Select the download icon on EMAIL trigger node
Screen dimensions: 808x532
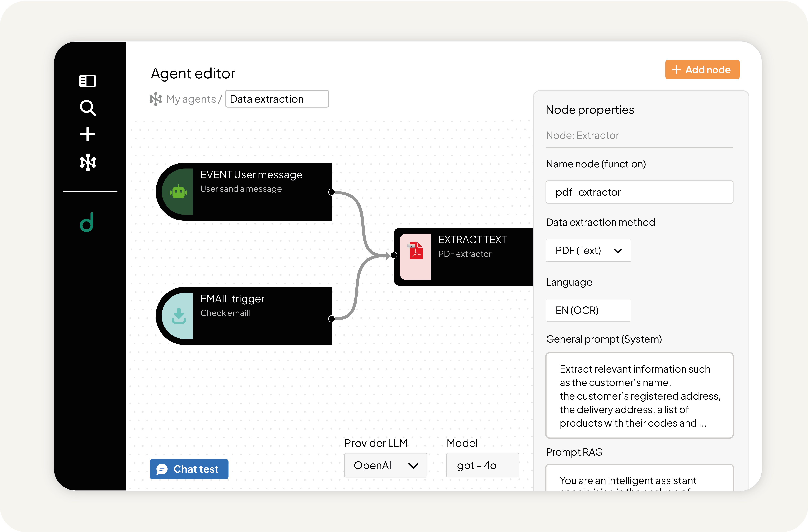click(179, 316)
